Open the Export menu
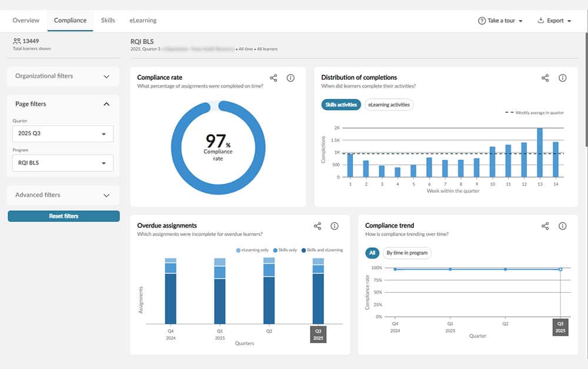Image resolution: width=588 pixels, height=369 pixels. point(554,21)
